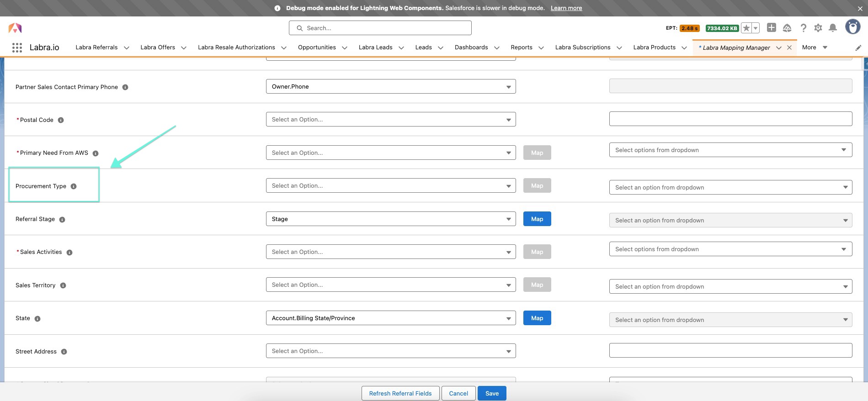Show info tooltip for Procurement Type

point(74,186)
